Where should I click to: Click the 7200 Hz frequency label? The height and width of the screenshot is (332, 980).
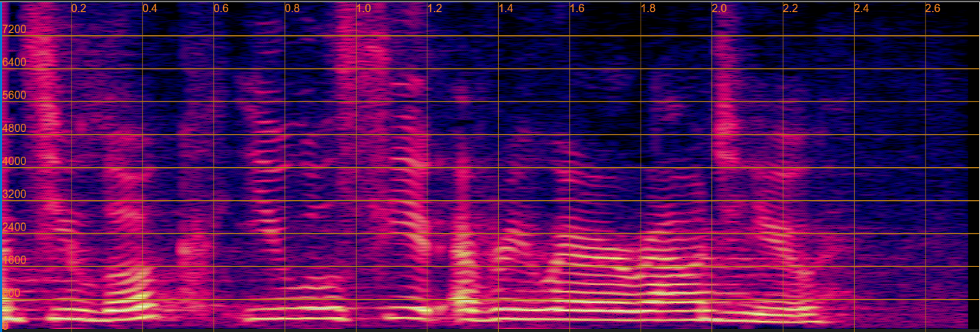(15, 30)
